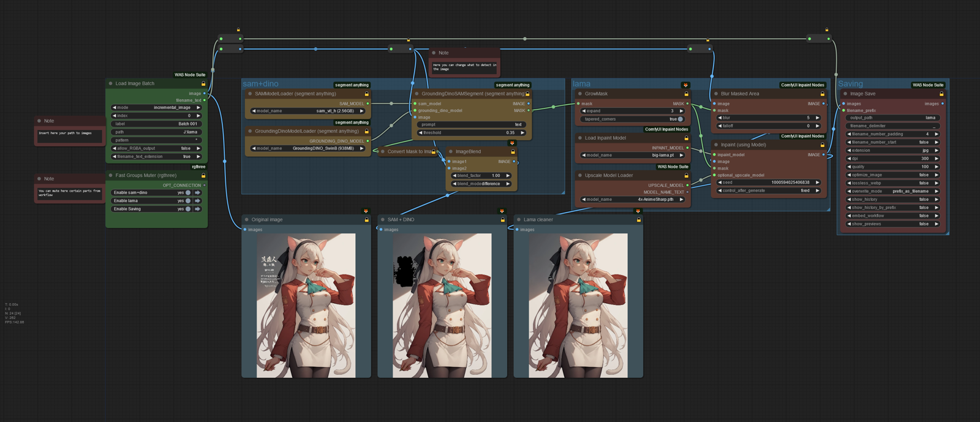Adjust the blend_factor value field
Screen dimensions: 980x422
tap(481, 176)
